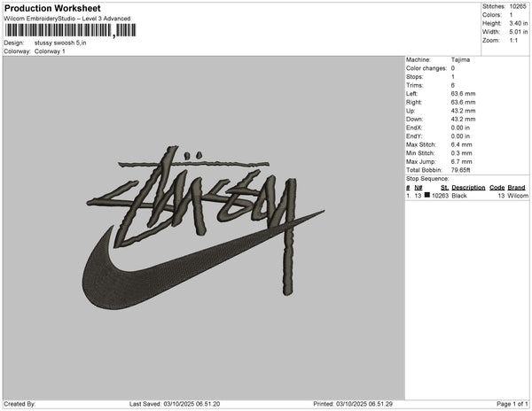Click the 'Last Saved: 03/10/2025' footer text
The image size is (532, 411).
click(175, 404)
